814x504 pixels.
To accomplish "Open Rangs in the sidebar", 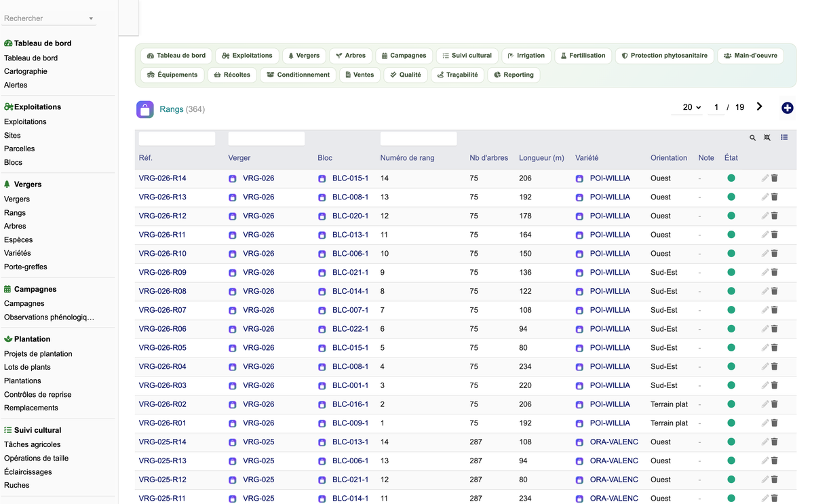I will (15, 213).
